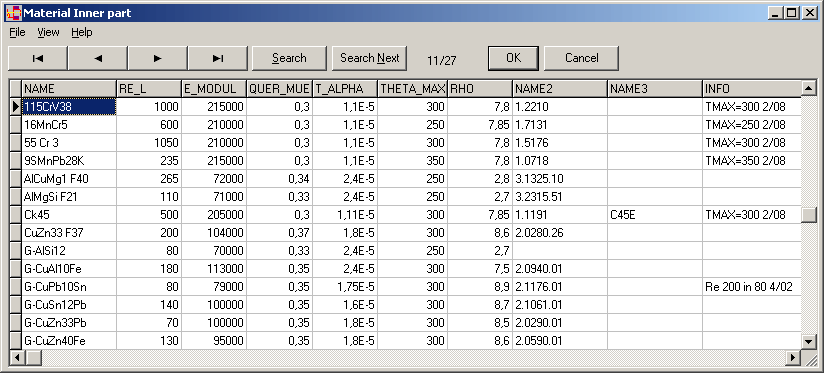The width and height of the screenshot is (824, 373).
Task: Confirm selection with OK button
Action: 513,58
